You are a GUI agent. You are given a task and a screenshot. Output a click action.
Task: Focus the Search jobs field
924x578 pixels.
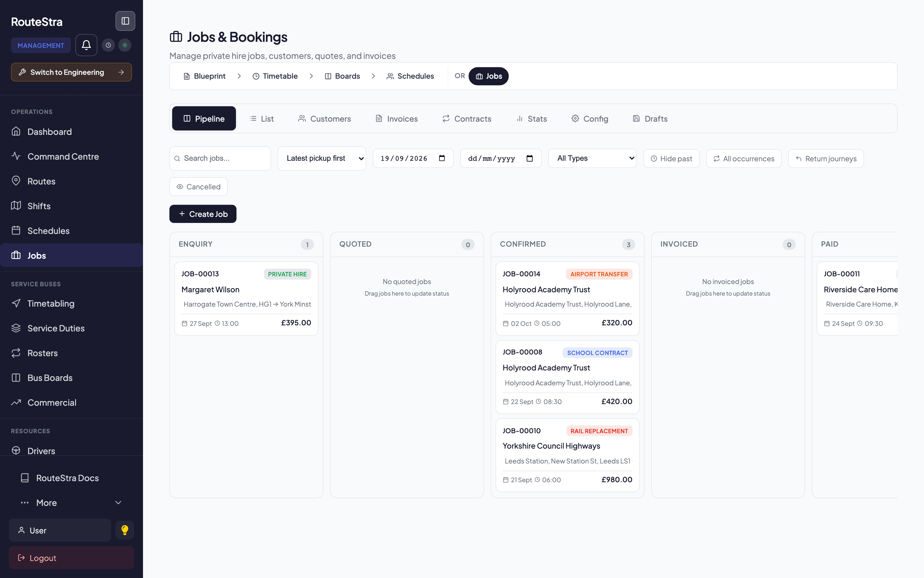(220, 158)
